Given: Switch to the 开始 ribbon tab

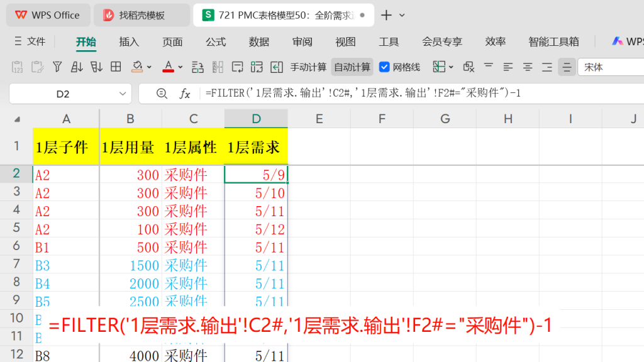Looking at the screenshot, I should (x=86, y=41).
